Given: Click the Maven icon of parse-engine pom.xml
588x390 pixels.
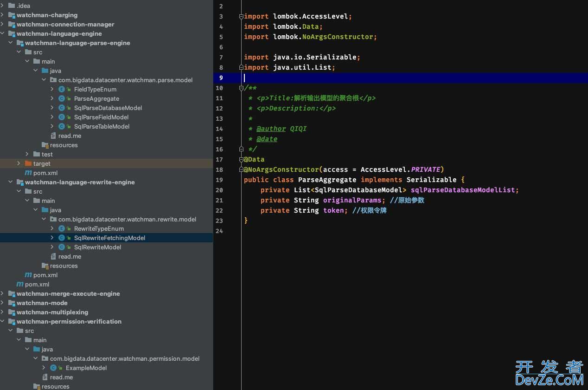Looking at the screenshot, I should [x=28, y=173].
